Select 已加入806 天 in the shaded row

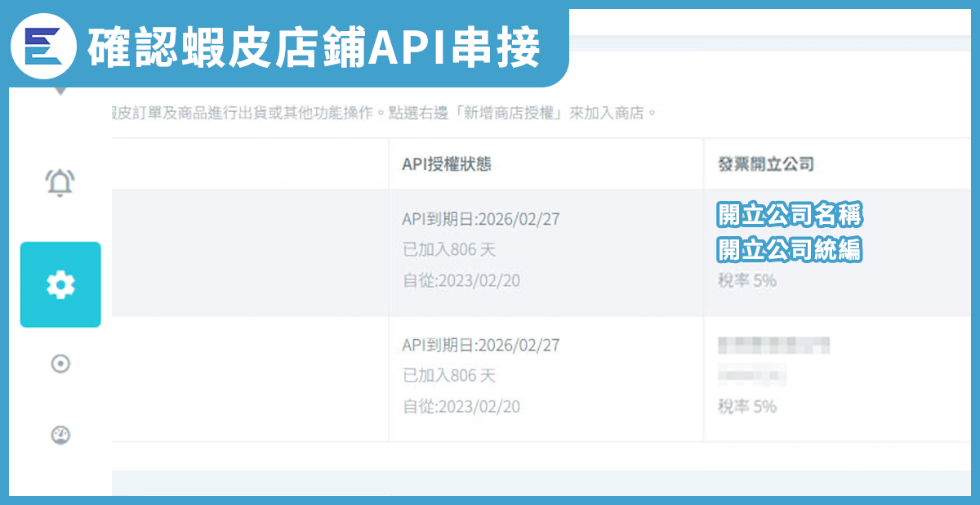[x=449, y=250]
